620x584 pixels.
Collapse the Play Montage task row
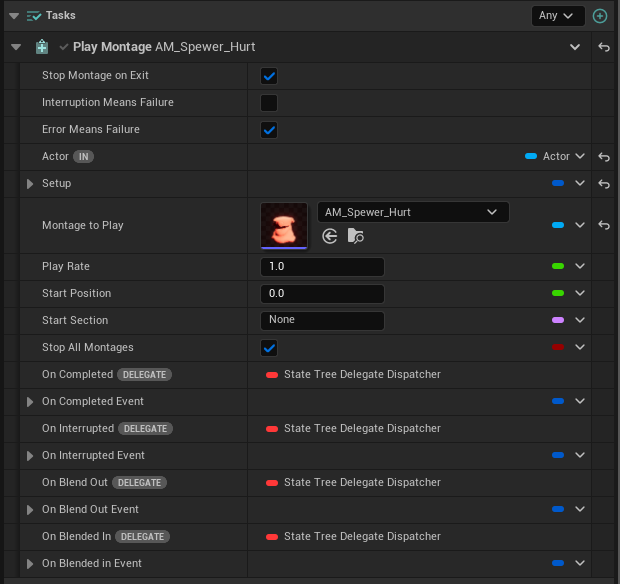point(16,47)
